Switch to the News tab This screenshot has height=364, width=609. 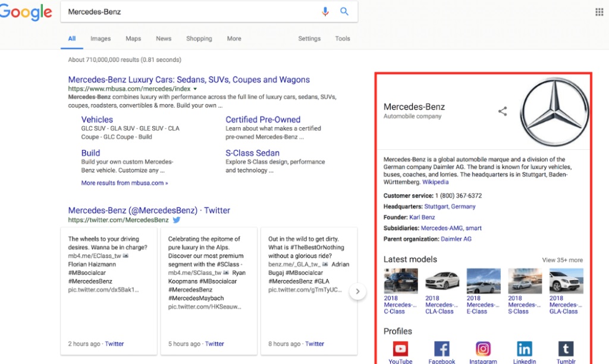click(164, 39)
